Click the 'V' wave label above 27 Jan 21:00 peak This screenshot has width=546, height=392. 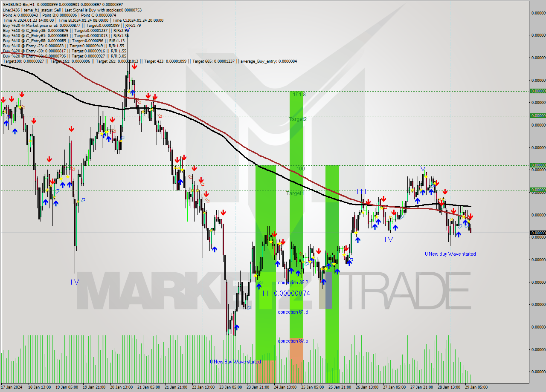coord(423,168)
